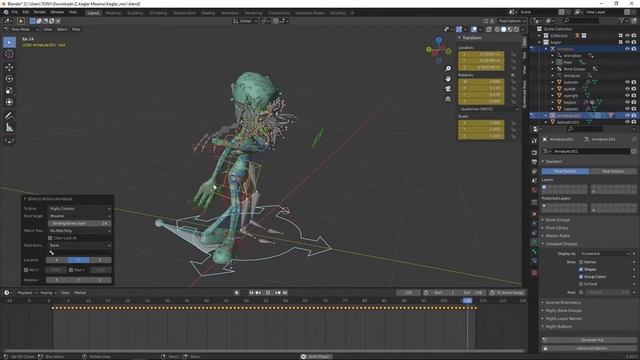This screenshot has height=360, width=640.
Task: Click the Scale X value field in Transform panel
Action: point(481,122)
